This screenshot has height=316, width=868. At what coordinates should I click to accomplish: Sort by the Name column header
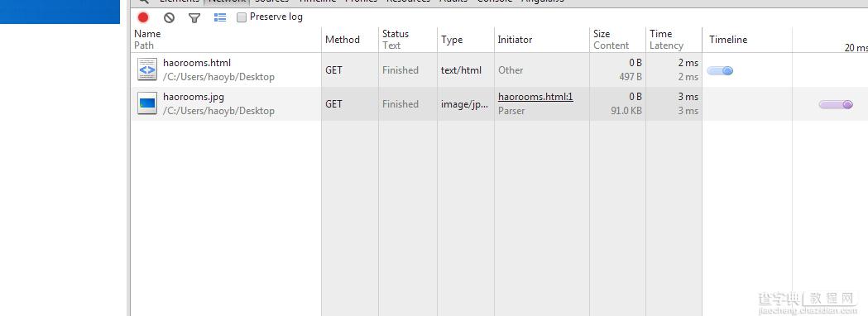(x=147, y=34)
